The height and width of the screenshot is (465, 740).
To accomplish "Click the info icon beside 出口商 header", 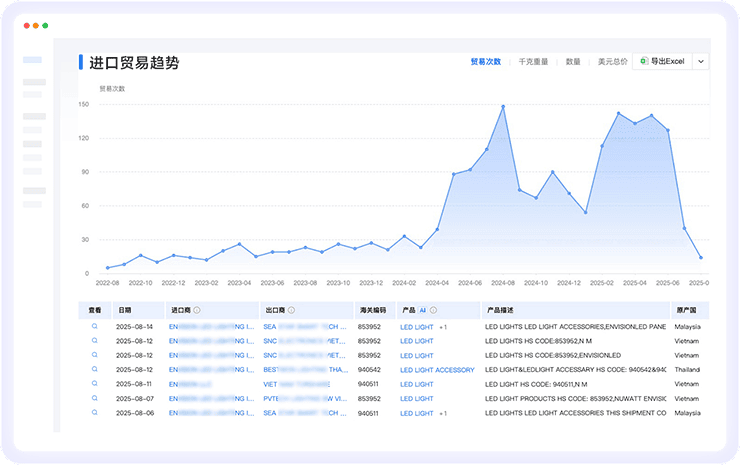I will pos(291,310).
